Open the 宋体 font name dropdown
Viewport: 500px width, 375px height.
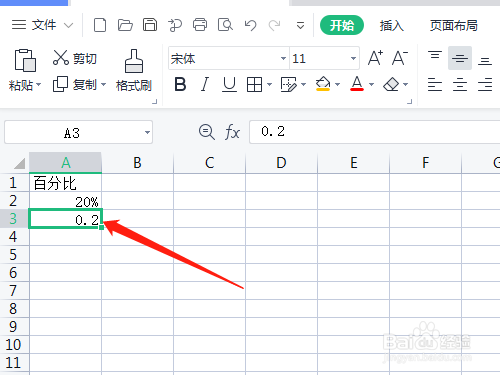283,59
